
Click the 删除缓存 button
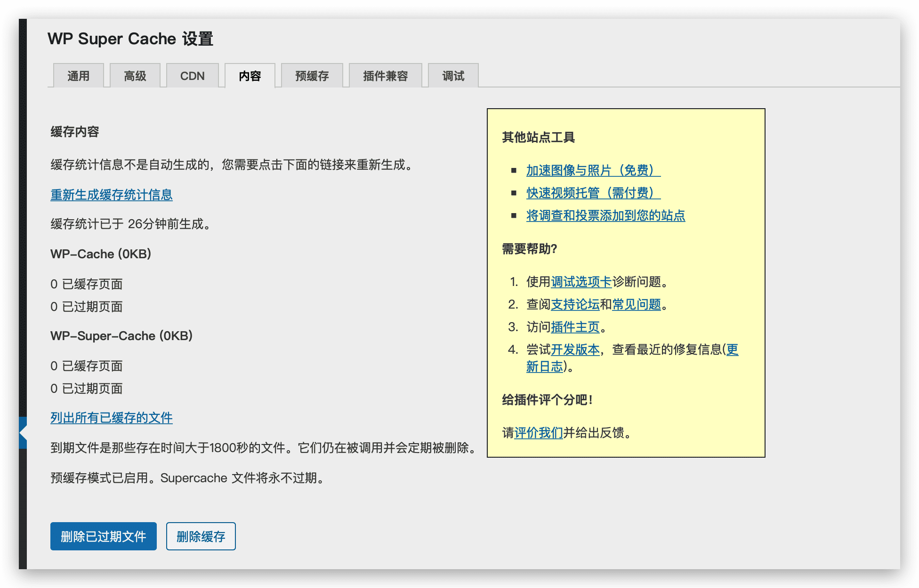tap(201, 536)
